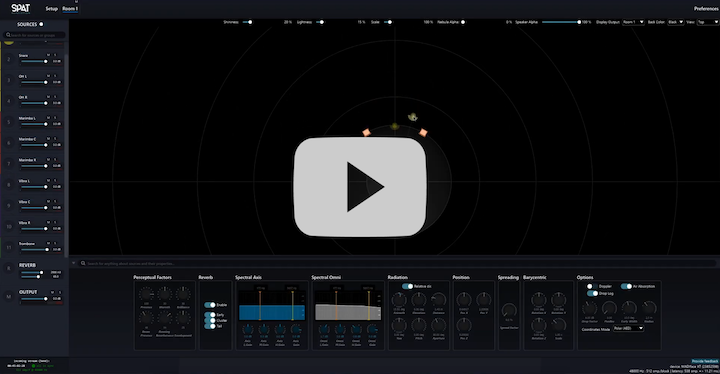Click the Warmth knob in Perceptual Factors
The image size is (720, 374).
(x=164, y=294)
